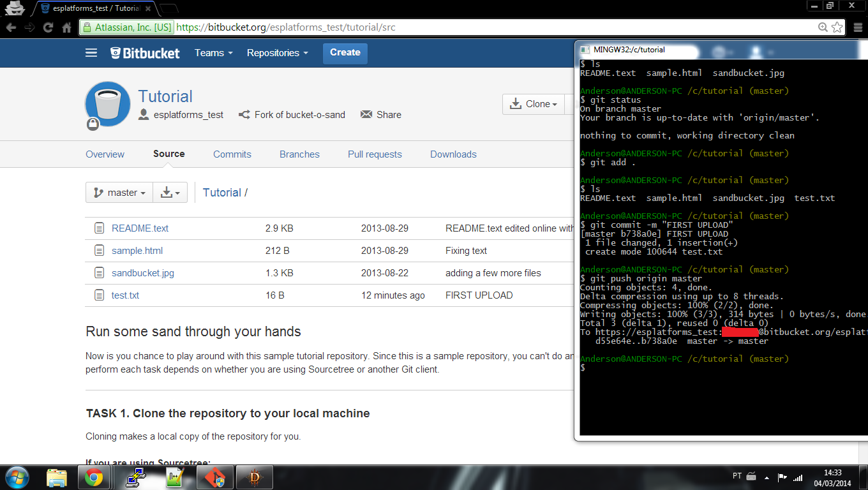The height and width of the screenshot is (490, 868).
Task: Select the Source tab
Action: [x=169, y=154]
